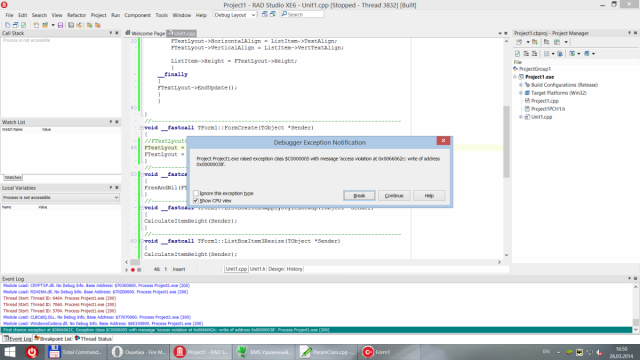Open the Open Project dropdown arrow

coord(53,25)
